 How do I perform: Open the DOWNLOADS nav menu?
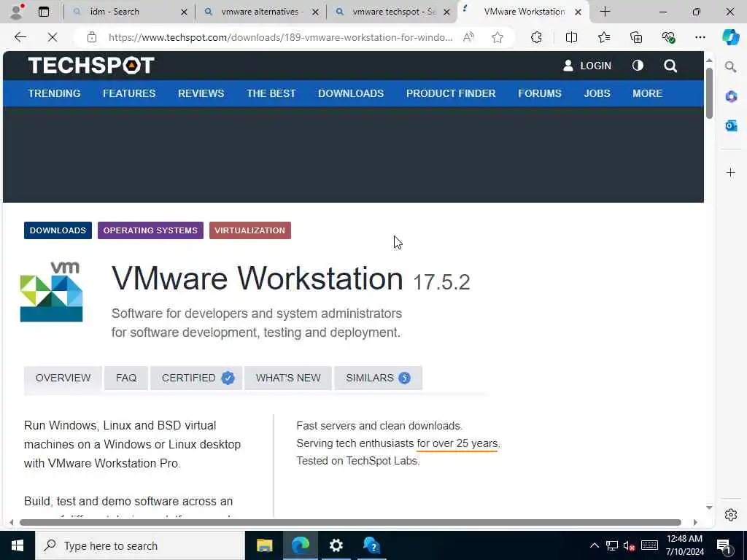351,93
